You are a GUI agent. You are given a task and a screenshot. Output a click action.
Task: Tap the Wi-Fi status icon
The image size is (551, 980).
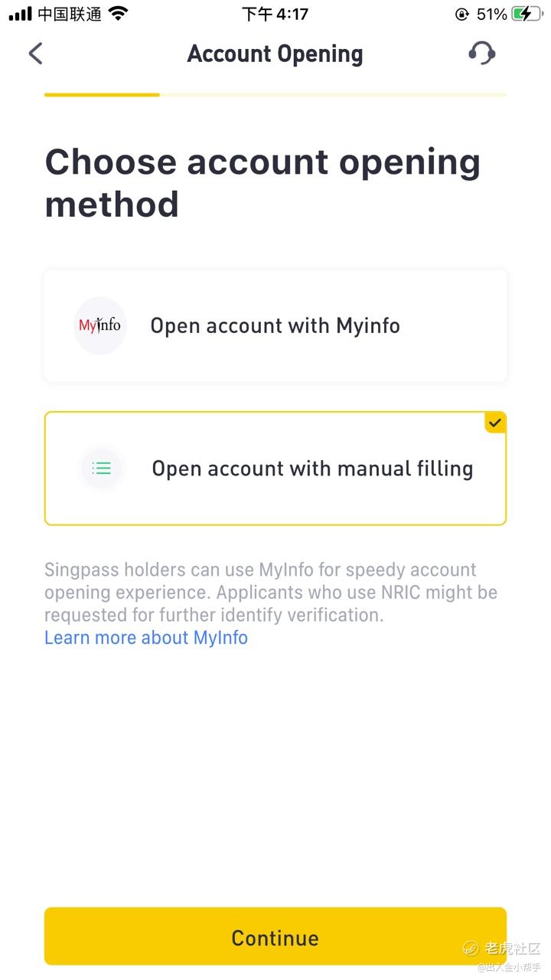coord(118,14)
